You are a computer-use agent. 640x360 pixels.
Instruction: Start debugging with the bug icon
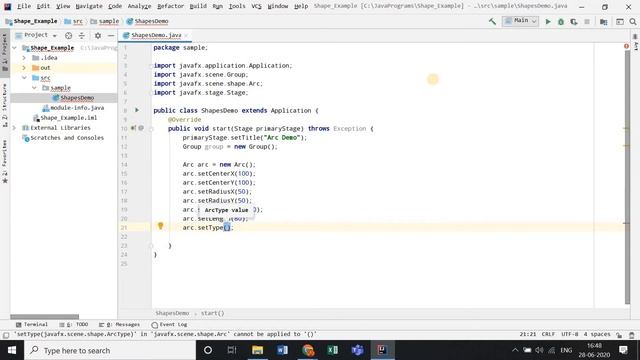pyautogui.click(x=561, y=22)
